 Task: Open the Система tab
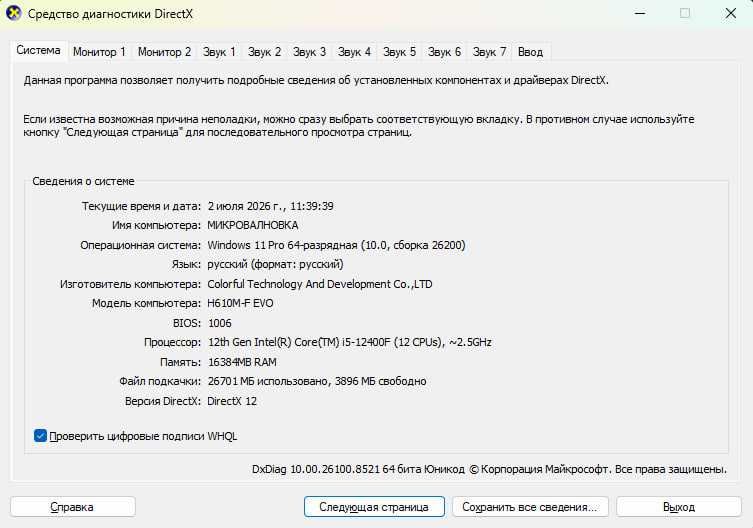38,50
